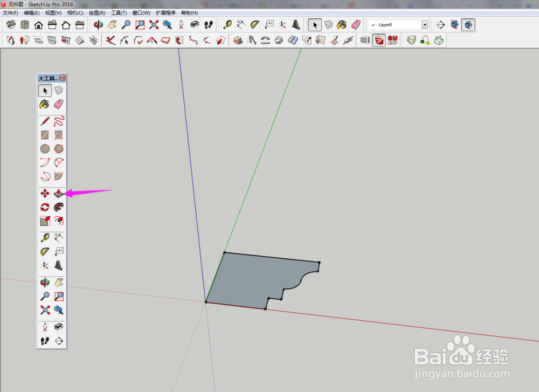Viewport: 539px width, 392px height.
Task: Select the Polygon tool
Action: 59,148
